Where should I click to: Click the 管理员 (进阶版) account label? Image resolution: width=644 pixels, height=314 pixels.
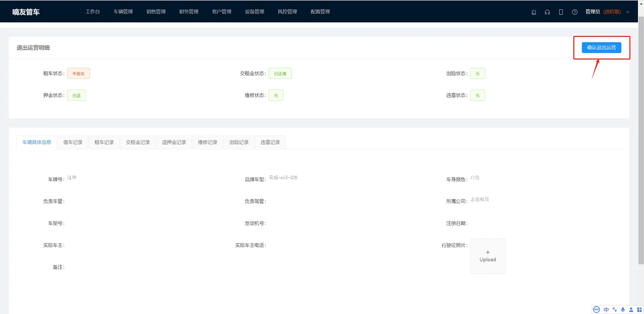603,12
